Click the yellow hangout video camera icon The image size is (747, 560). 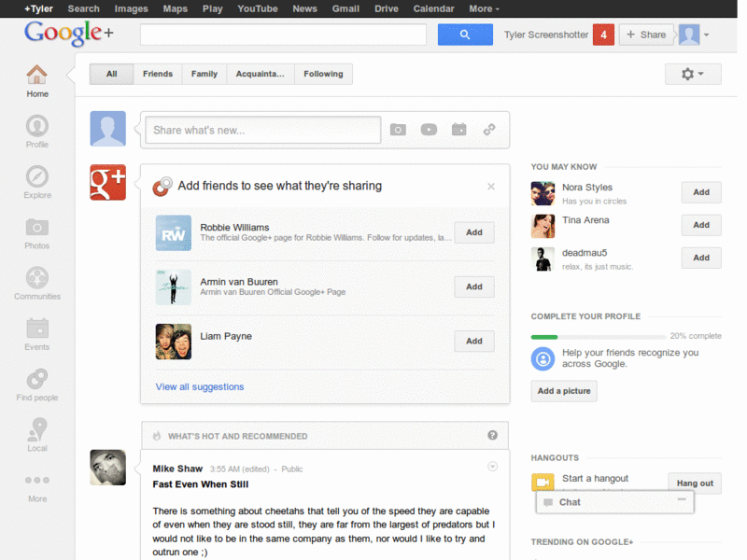pos(543,482)
